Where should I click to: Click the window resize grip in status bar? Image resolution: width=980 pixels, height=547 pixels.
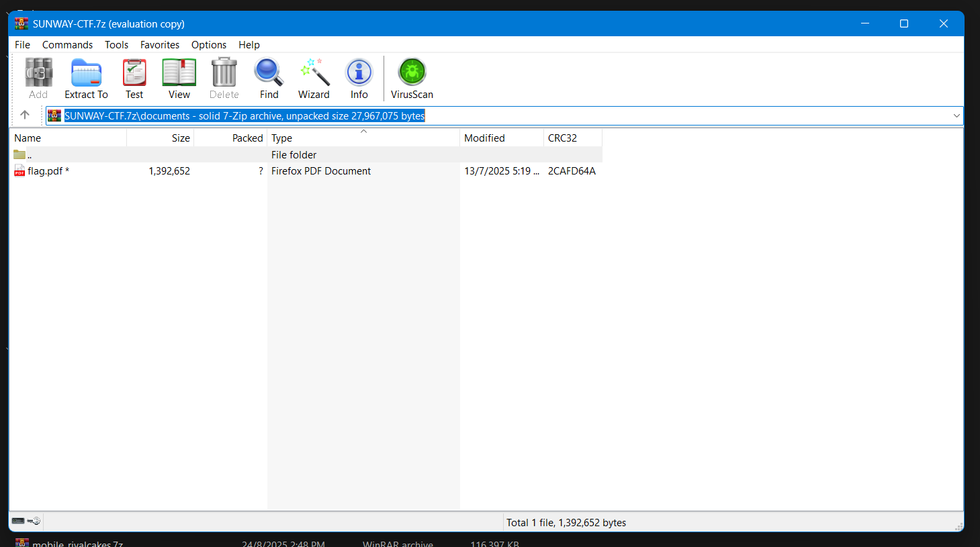pyautogui.click(x=959, y=526)
